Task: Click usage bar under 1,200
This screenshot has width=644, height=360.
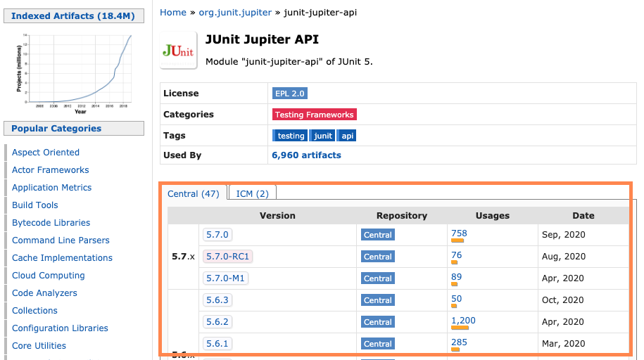Action: pyautogui.click(x=460, y=328)
